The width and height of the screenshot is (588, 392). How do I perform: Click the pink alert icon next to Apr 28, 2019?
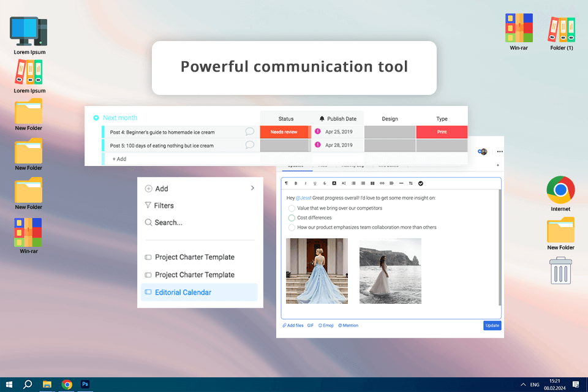(x=318, y=145)
